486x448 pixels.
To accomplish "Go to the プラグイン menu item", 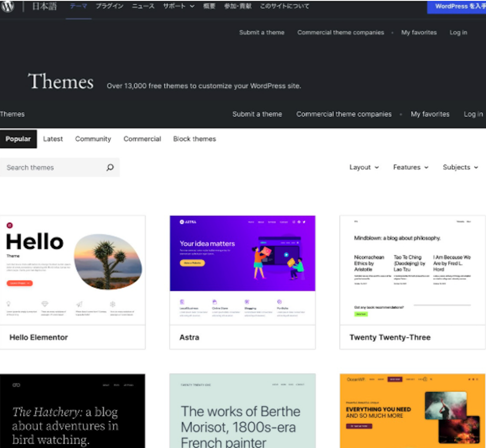I will pyautogui.click(x=109, y=6).
